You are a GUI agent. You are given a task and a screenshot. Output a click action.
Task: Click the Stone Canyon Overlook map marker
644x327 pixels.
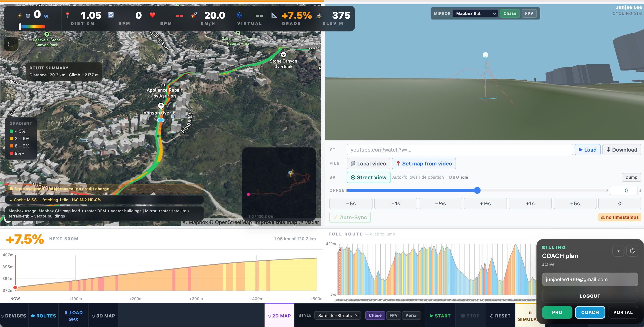click(x=283, y=55)
